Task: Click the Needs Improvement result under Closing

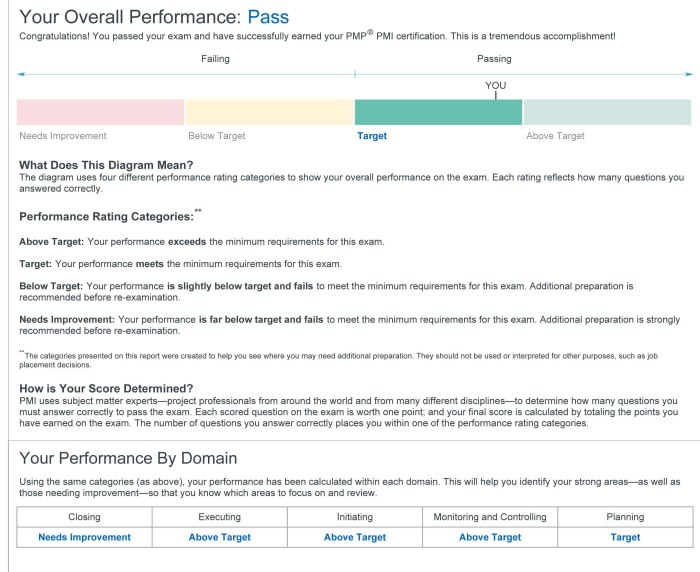Action: tap(84, 537)
